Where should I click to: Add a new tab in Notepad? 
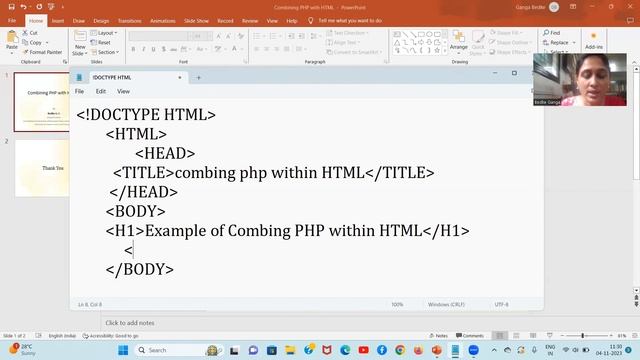(x=198, y=77)
